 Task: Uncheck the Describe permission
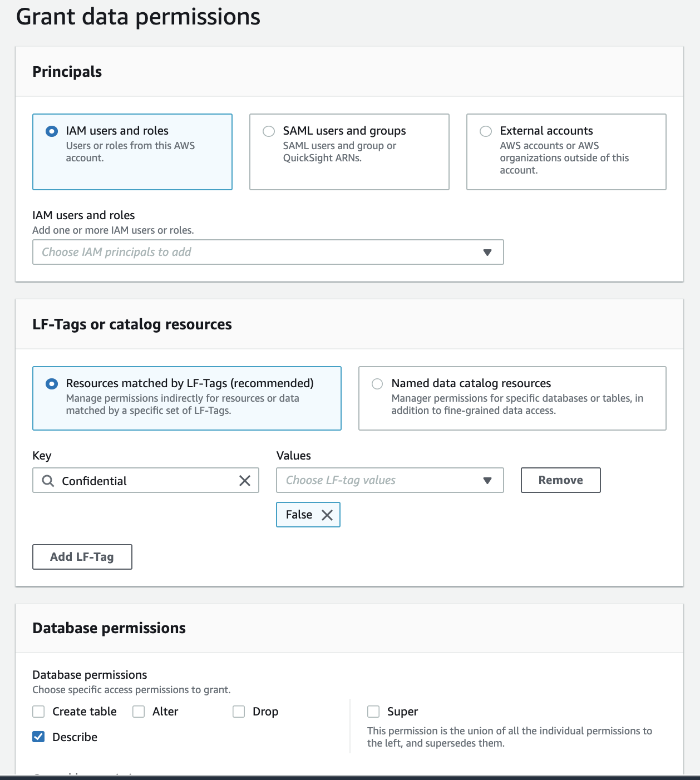click(x=38, y=737)
